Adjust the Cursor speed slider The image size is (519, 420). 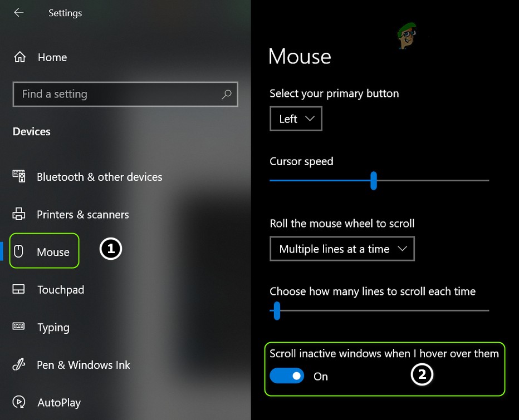click(373, 181)
